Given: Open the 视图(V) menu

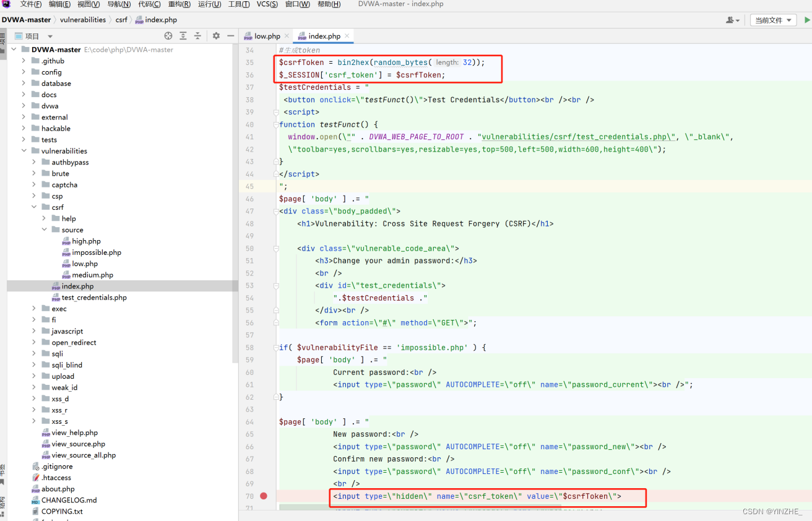Looking at the screenshot, I should tap(89, 4).
